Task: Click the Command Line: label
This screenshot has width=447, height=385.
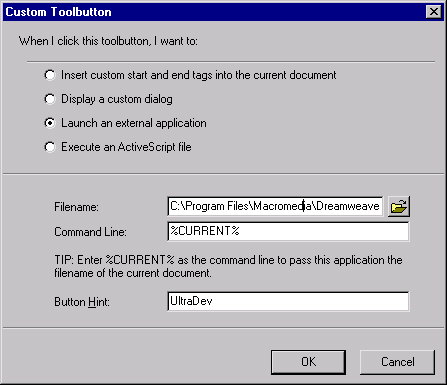Action: [x=90, y=232]
